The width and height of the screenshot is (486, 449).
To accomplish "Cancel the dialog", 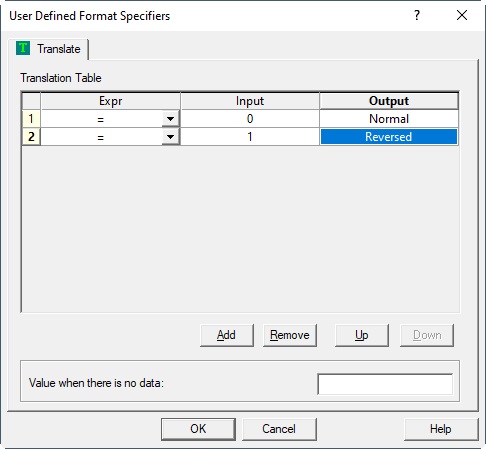I will pos(279,429).
